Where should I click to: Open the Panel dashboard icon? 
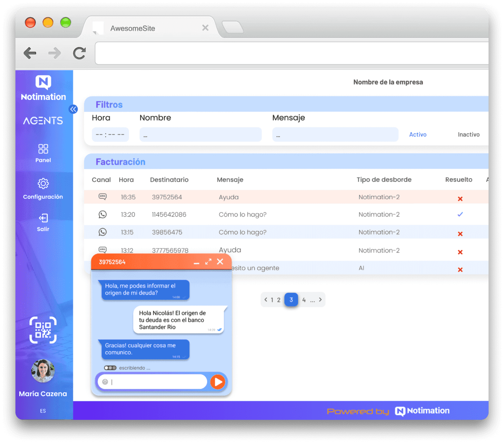click(x=43, y=149)
